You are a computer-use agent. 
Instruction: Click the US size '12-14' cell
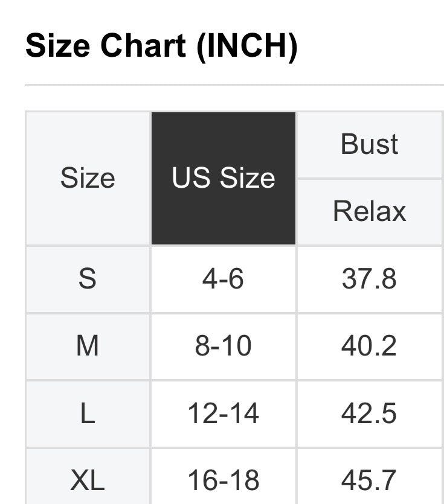coord(224,414)
